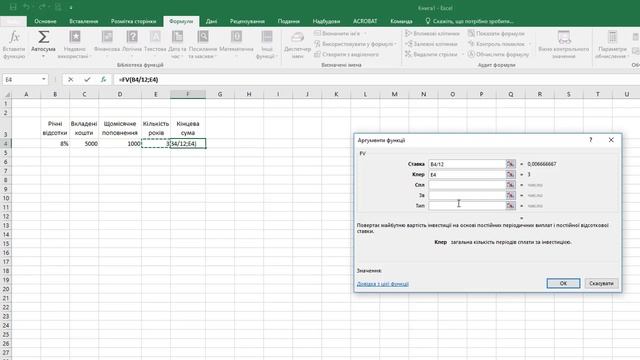
Task: Click the Save icon in quick access toolbar
Action: tap(13, 7)
